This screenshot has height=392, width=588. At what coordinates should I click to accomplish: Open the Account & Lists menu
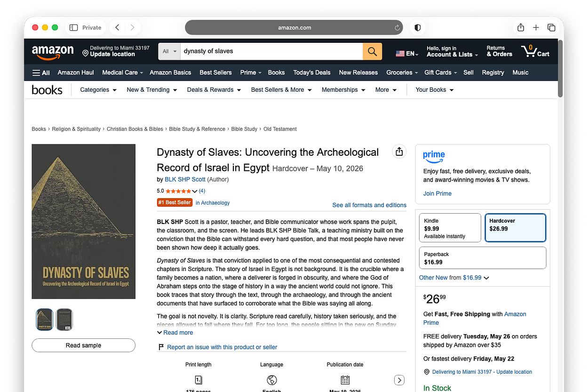click(x=452, y=51)
